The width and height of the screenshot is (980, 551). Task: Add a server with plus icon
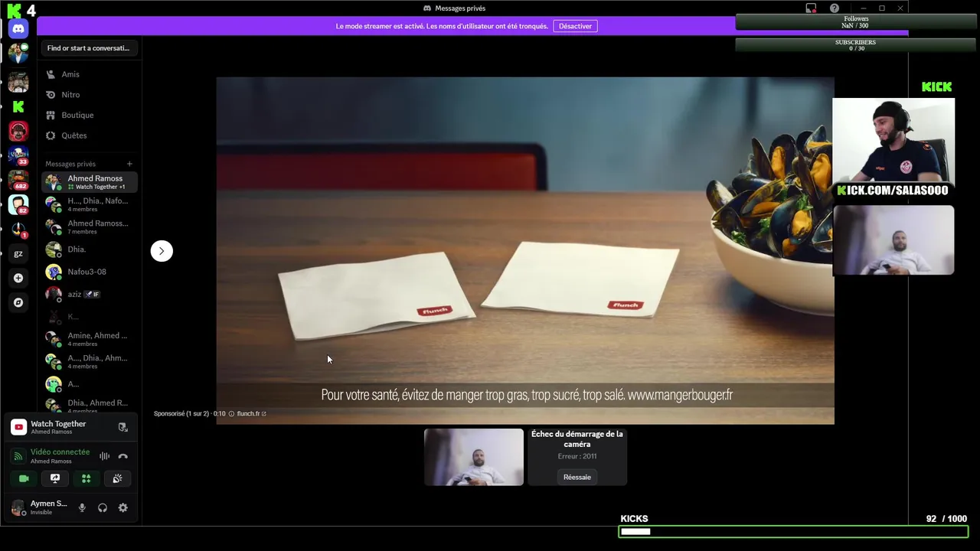click(18, 278)
